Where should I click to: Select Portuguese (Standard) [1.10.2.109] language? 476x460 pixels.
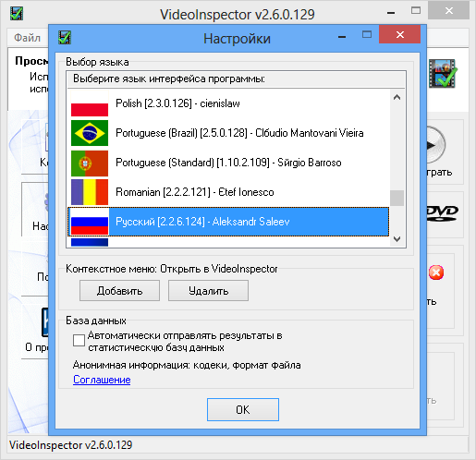228,163
